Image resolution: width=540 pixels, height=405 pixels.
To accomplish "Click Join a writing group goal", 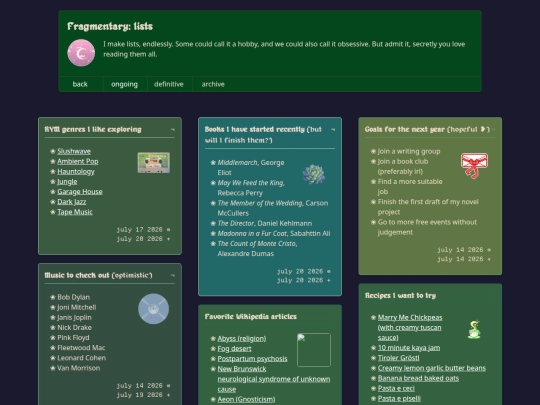I will (409, 151).
